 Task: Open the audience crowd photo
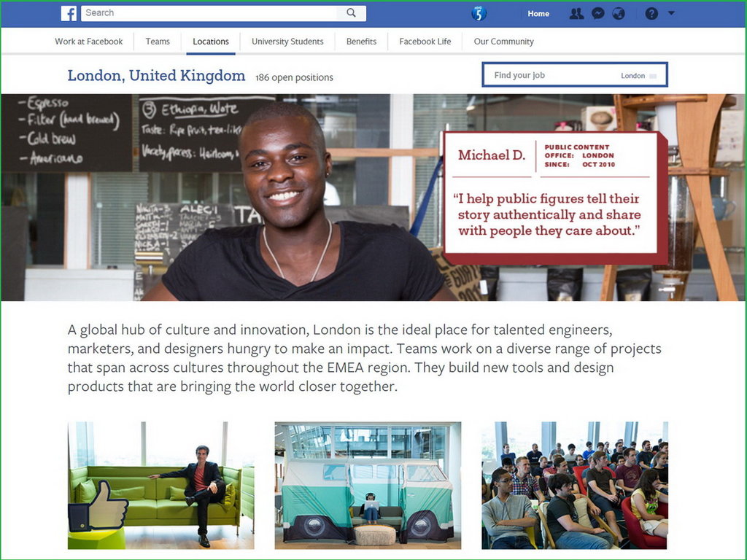[x=575, y=485]
